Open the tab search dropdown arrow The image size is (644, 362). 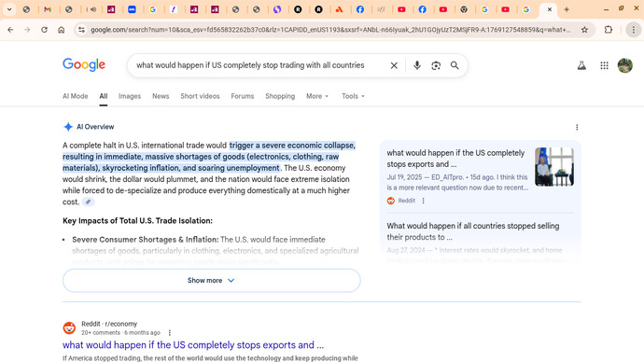point(9,9)
